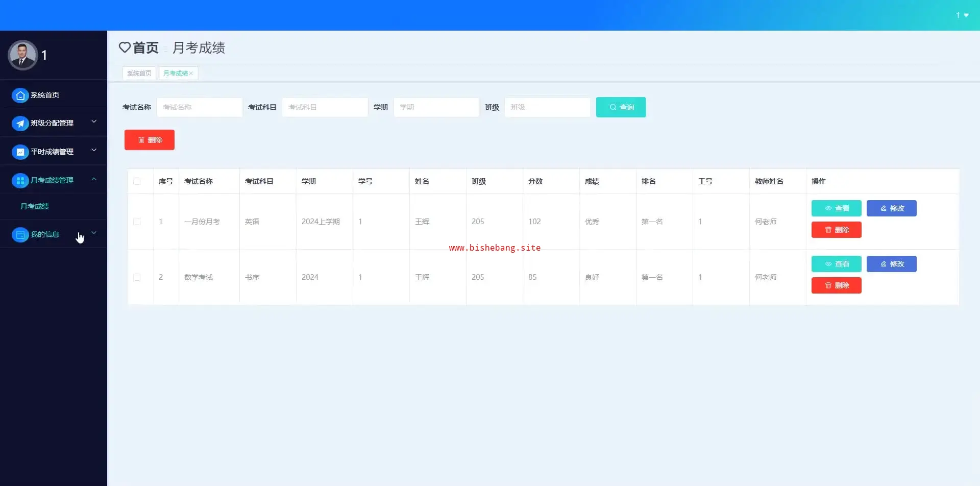Open 系统首页 in the sidebar

pyautogui.click(x=54, y=95)
